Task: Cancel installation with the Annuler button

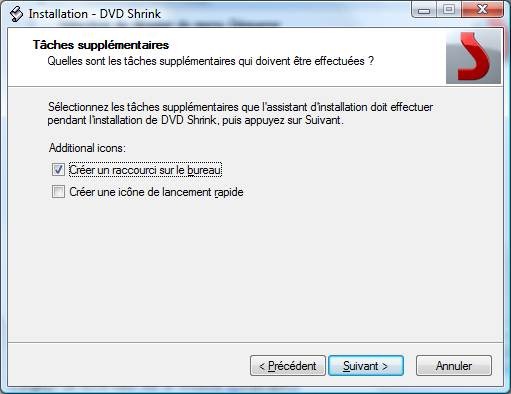Action: click(454, 366)
